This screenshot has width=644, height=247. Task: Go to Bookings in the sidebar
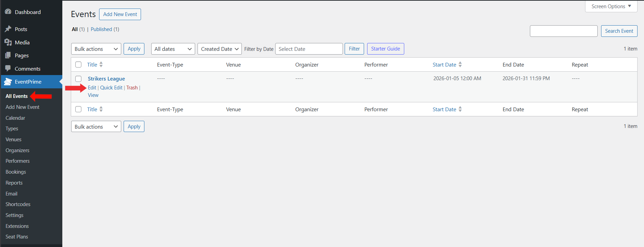click(16, 172)
